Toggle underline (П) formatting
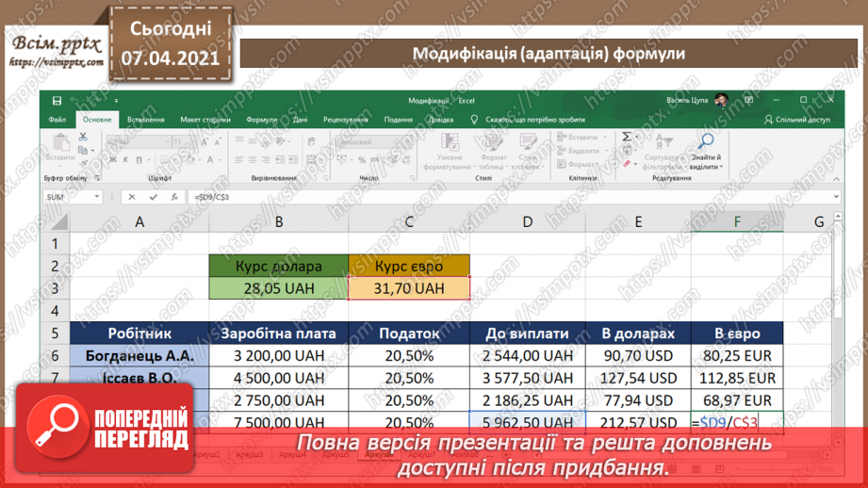The height and width of the screenshot is (488, 868). [x=139, y=160]
